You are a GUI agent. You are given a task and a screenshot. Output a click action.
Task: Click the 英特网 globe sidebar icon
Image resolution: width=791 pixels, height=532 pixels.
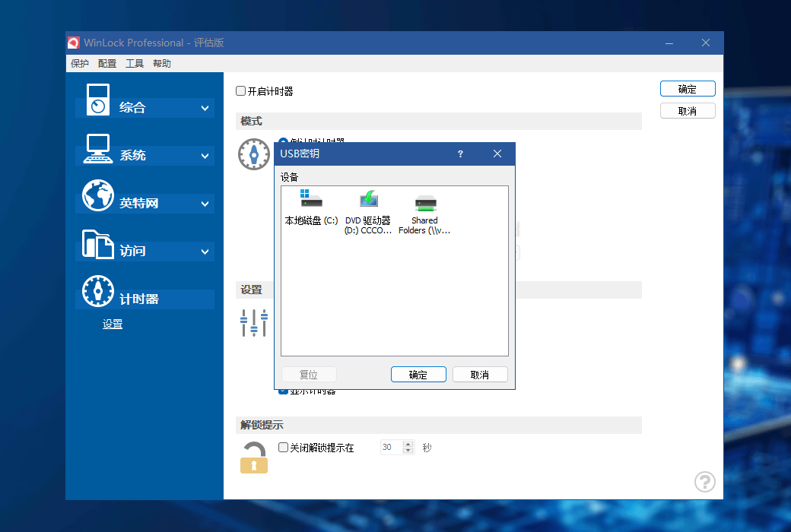[98, 195]
